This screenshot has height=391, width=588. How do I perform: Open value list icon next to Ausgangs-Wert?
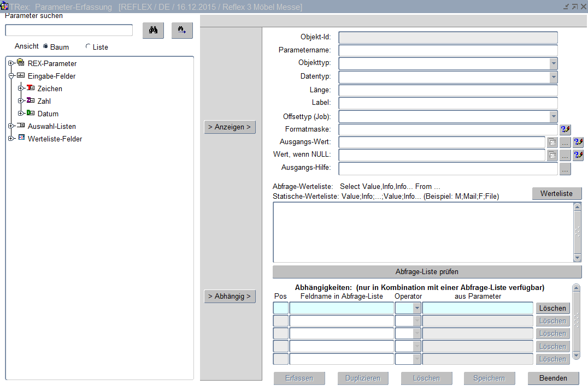552,143
